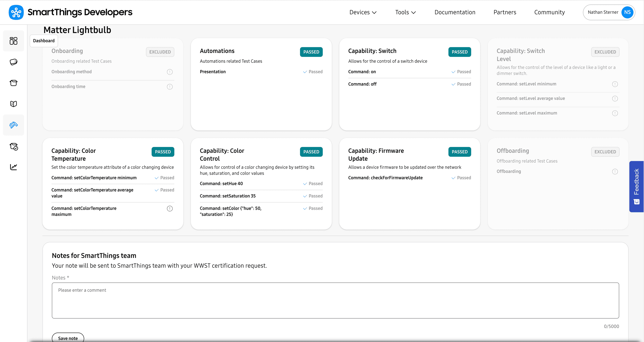Screen dimensions: 644x342
Task: Click PASSED badge on Color Control card
Action: (311, 152)
